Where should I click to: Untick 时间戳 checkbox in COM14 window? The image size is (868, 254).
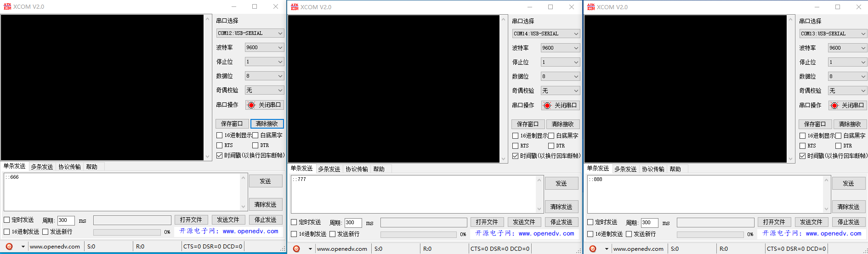click(x=516, y=156)
